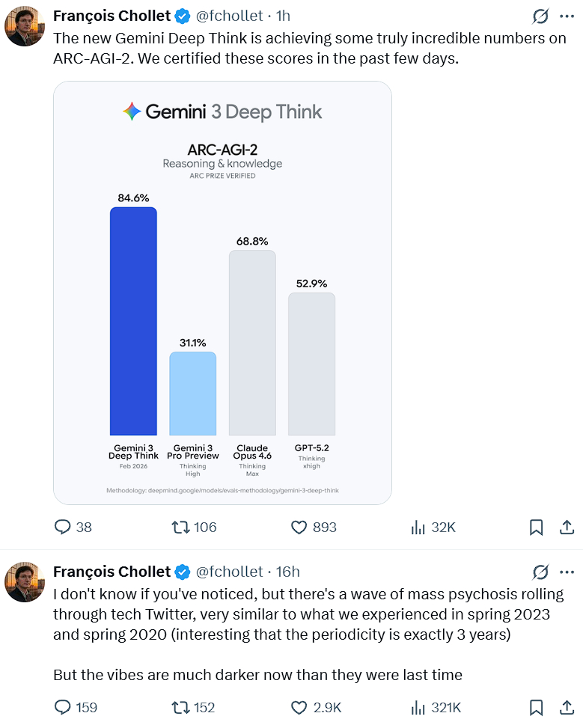Bookmark the ARC-AGI-2 tweet
This screenshot has width=583, height=728.
point(536,527)
